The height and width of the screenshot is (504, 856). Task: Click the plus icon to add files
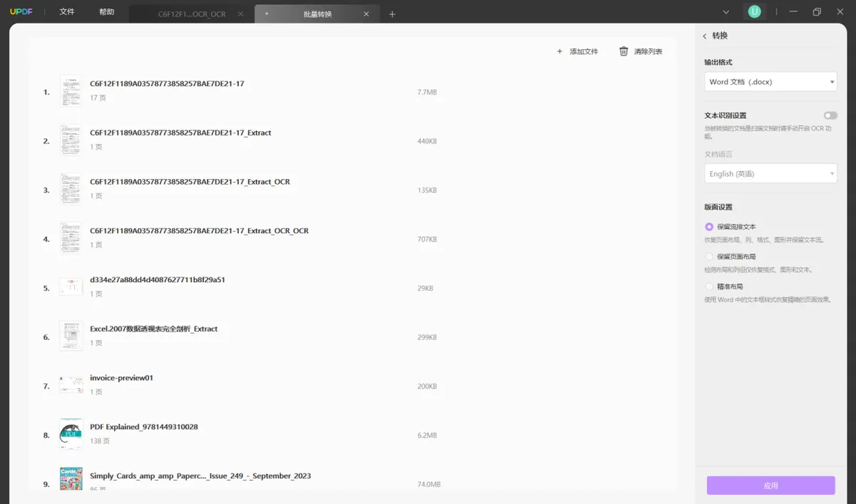click(559, 51)
